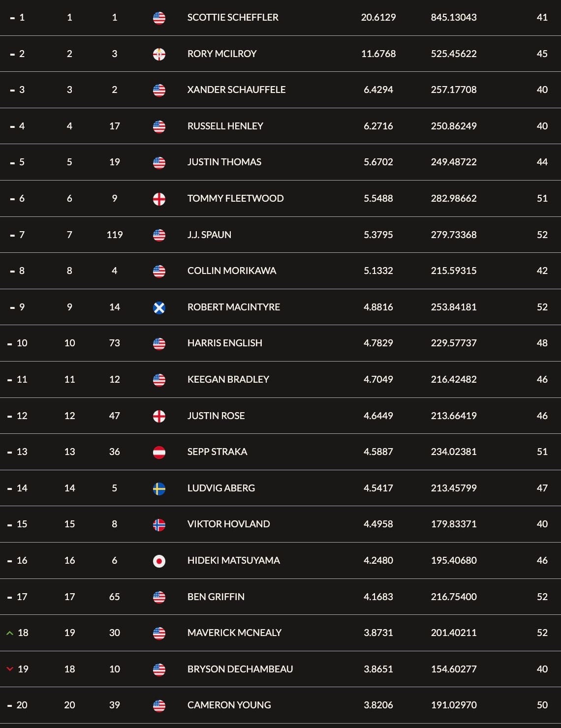The height and width of the screenshot is (728, 561).
Task: Click Maverick McNealy's average points 3.8731
Action: point(378,633)
